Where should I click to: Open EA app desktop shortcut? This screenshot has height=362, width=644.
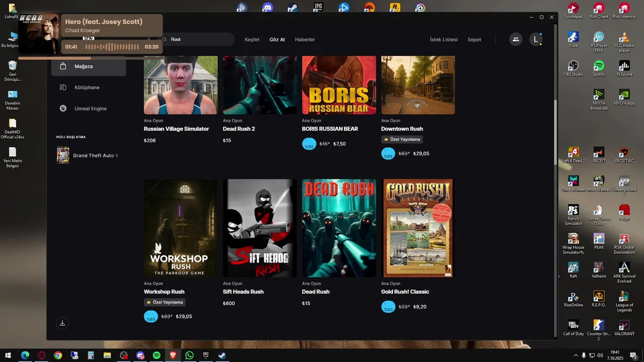370,8
